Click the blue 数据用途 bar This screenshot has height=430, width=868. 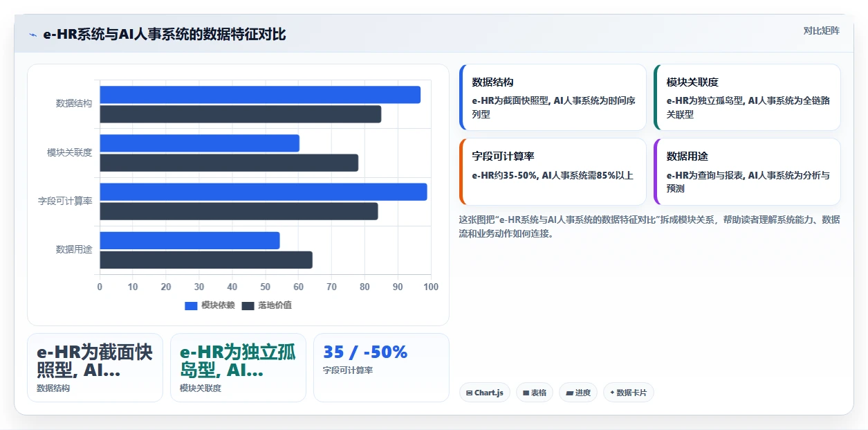pyautogui.click(x=190, y=240)
